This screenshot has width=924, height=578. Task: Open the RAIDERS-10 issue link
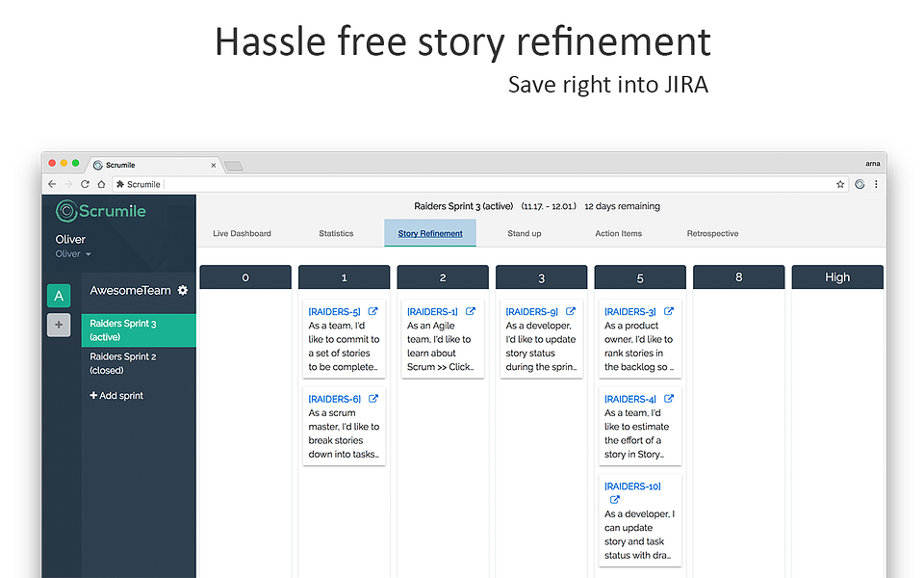[x=632, y=486]
